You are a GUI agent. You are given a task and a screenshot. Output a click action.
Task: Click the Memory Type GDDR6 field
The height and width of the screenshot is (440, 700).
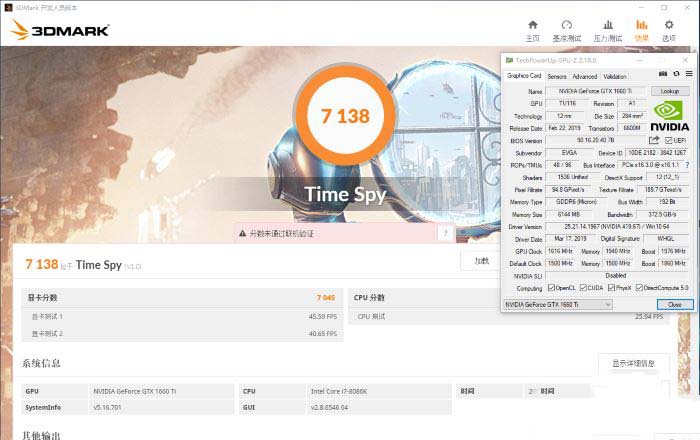pyautogui.click(x=576, y=202)
